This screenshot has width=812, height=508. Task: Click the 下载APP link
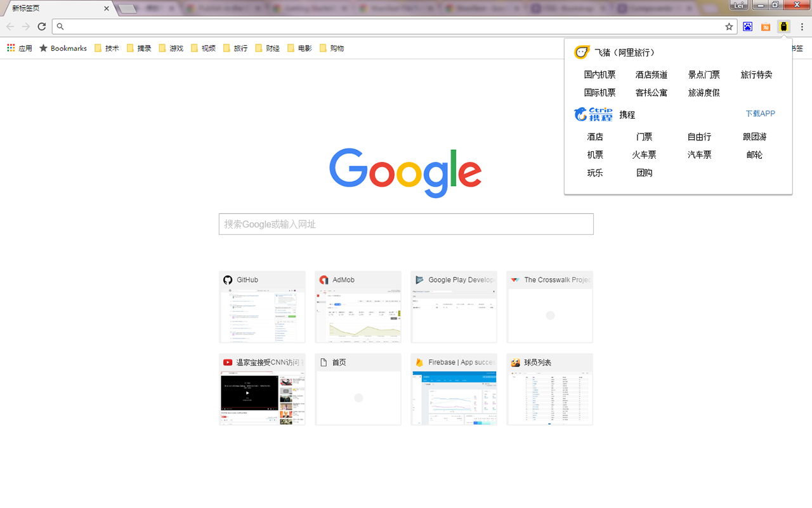tap(760, 114)
